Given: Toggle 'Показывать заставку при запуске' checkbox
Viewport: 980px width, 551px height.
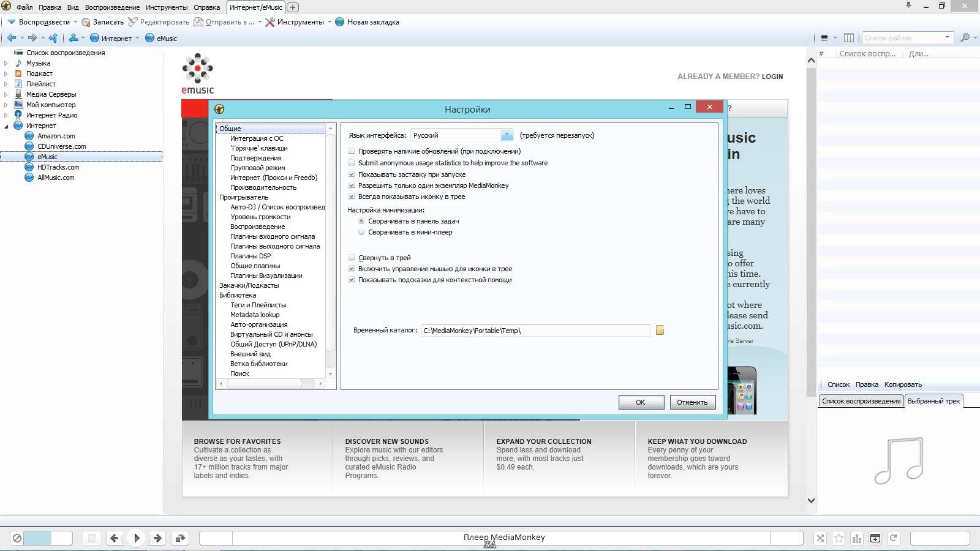Looking at the screenshot, I should pyautogui.click(x=352, y=174).
